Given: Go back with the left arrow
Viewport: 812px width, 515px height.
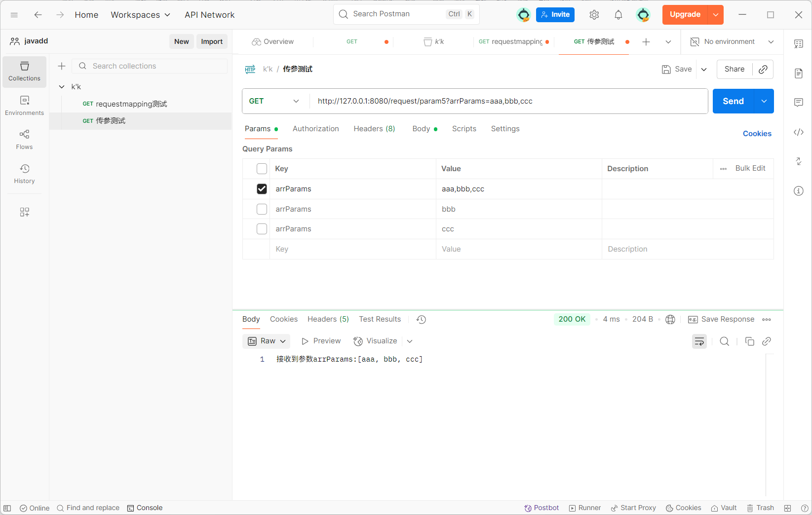Looking at the screenshot, I should click(x=38, y=15).
